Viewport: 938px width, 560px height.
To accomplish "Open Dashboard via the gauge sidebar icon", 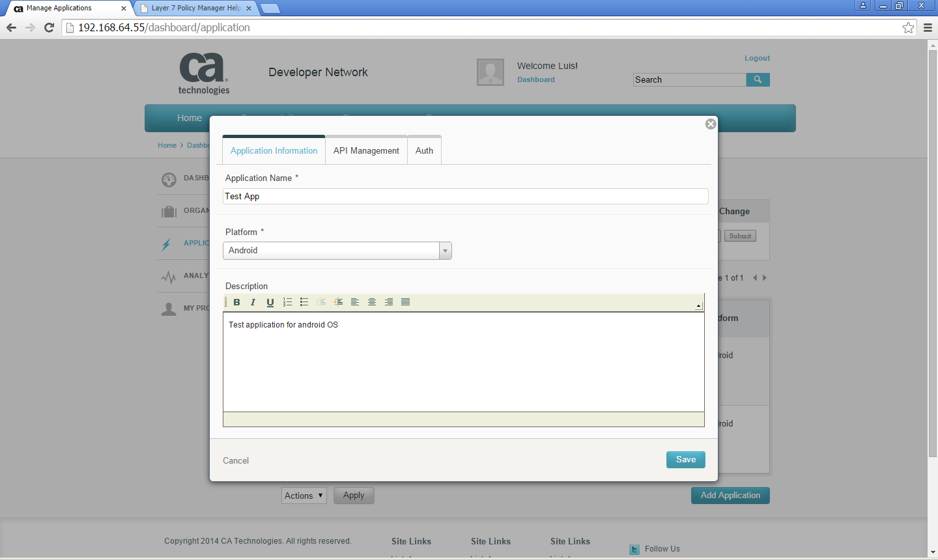I will (169, 178).
